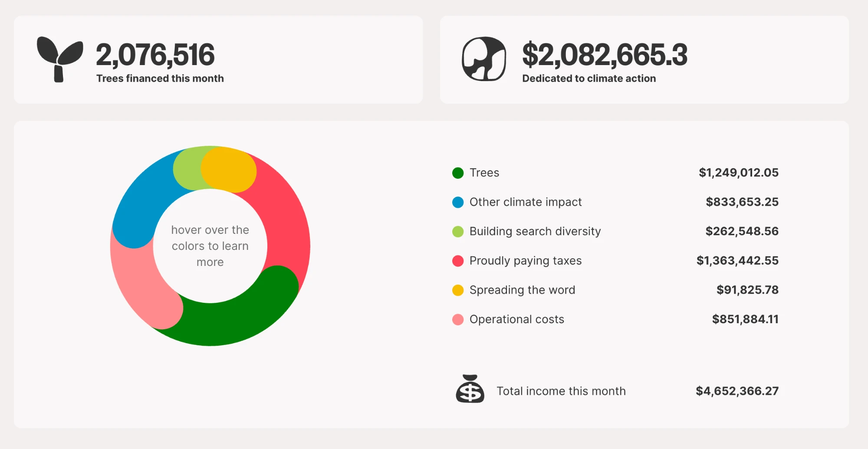Click 'Operational costs' label
The height and width of the screenshot is (449, 868).
coord(517,319)
